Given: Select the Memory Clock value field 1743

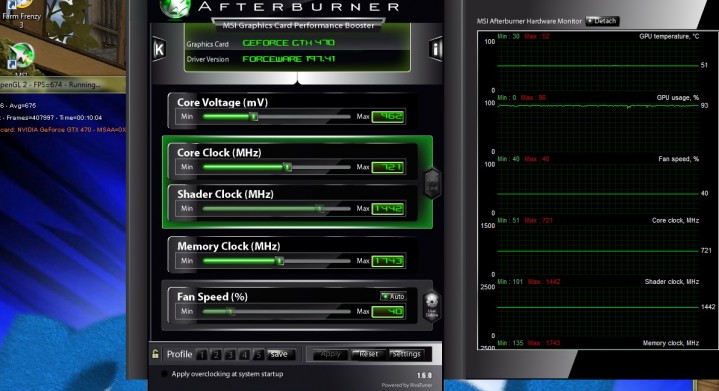Looking at the screenshot, I should click(x=388, y=261).
